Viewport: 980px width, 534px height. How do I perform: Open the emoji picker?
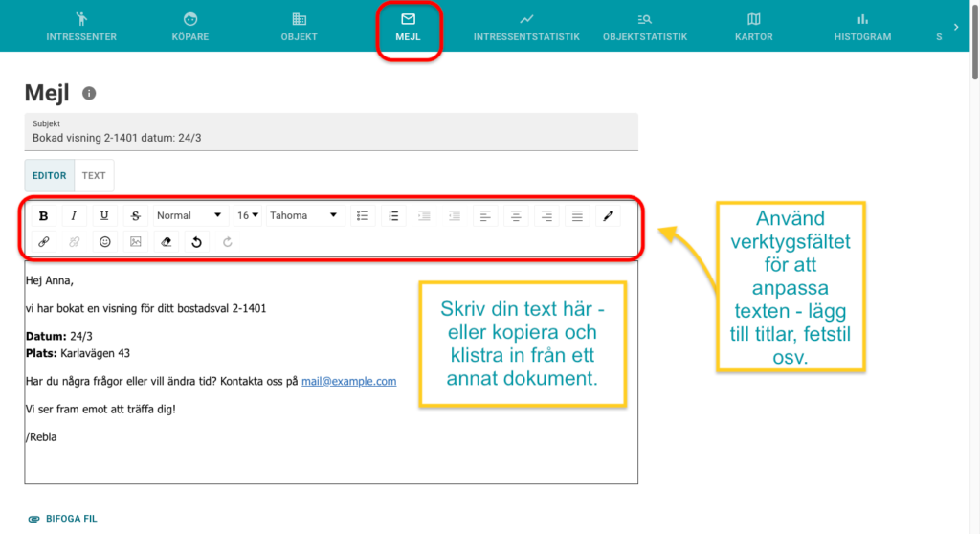coord(104,242)
